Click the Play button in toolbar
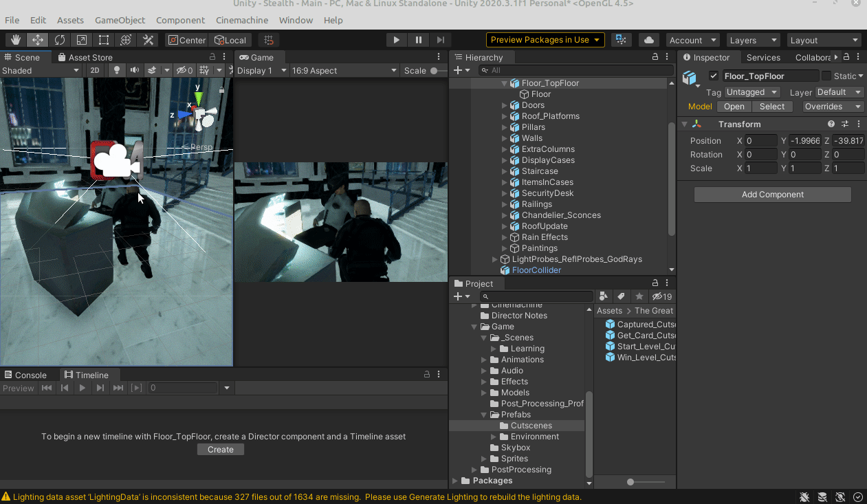 396,40
